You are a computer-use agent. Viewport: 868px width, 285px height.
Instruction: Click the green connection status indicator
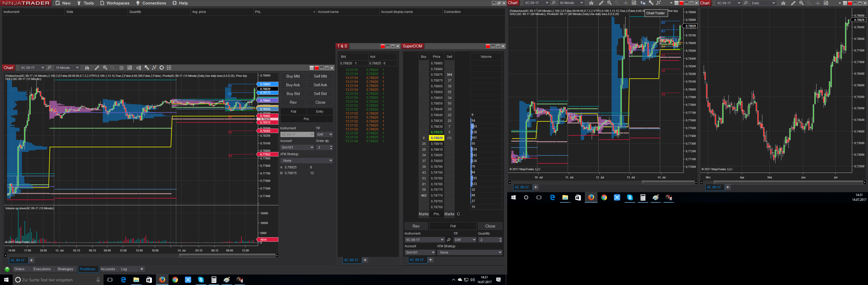7,269
